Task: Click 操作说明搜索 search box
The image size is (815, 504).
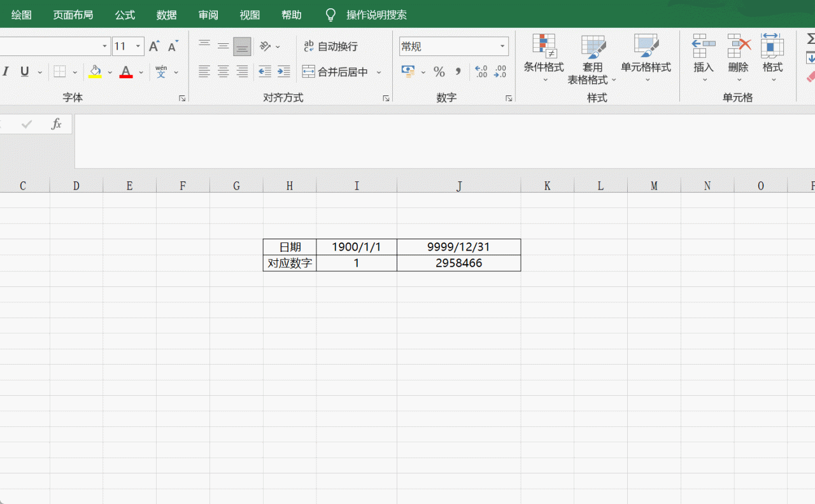Action: click(x=376, y=15)
